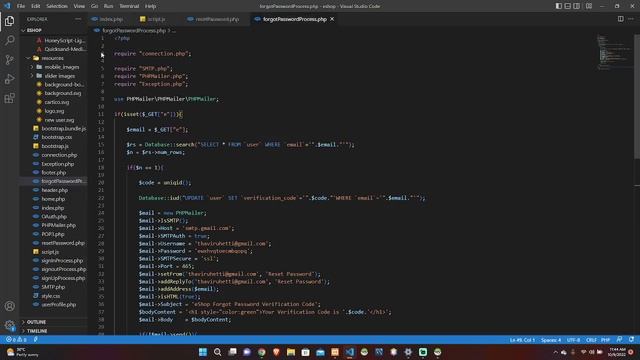The width and height of the screenshot is (640, 360).
Task: Open the Extensions view
Action: [9, 98]
